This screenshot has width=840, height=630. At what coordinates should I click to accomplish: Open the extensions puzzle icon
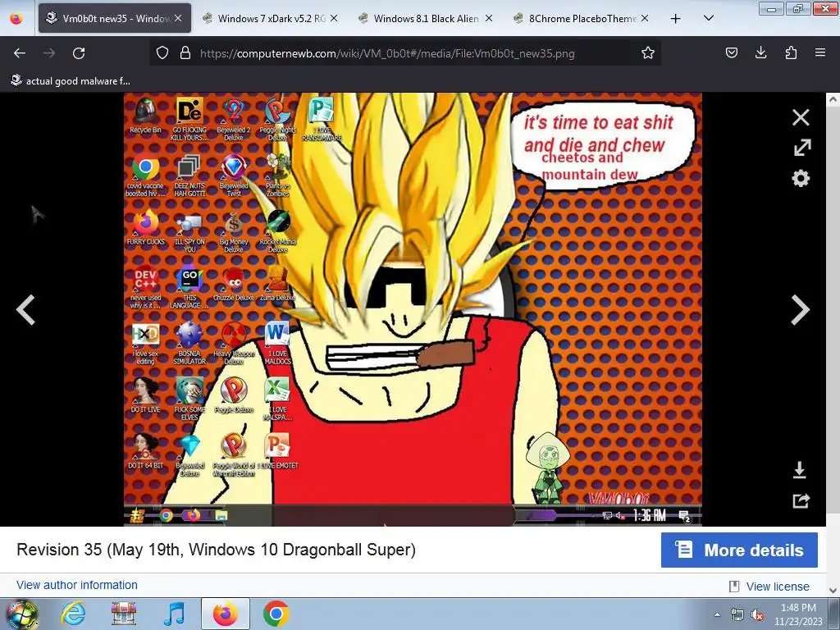791,52
